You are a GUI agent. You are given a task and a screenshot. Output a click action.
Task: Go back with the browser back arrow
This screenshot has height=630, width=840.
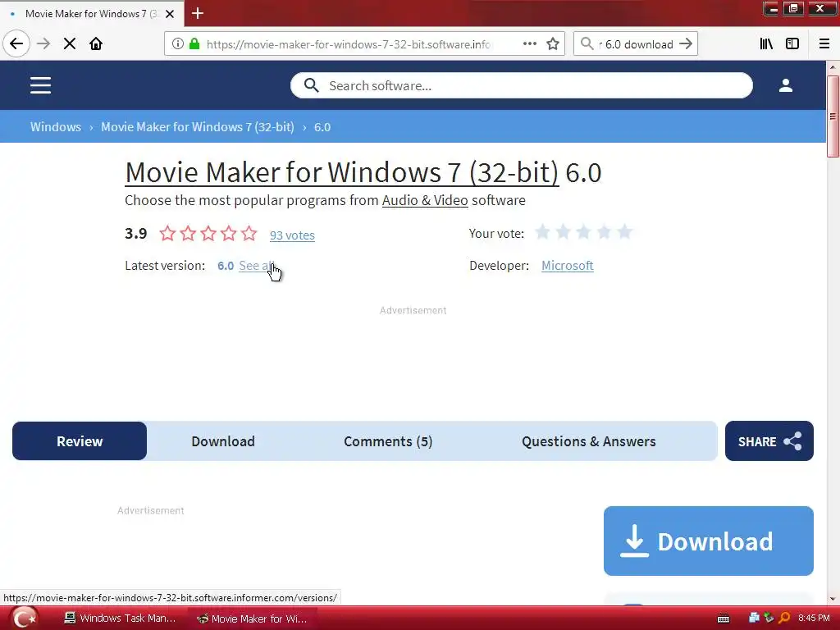pos(16,43)
